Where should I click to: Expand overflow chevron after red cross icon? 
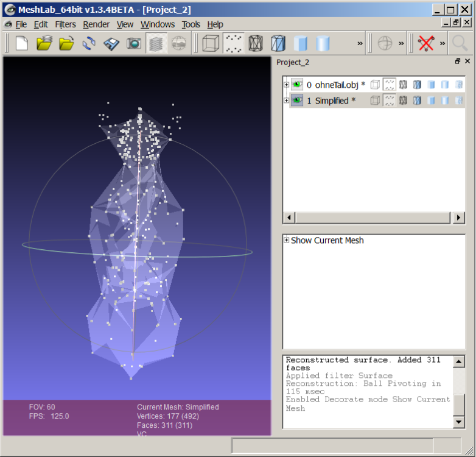click(443, 43)
